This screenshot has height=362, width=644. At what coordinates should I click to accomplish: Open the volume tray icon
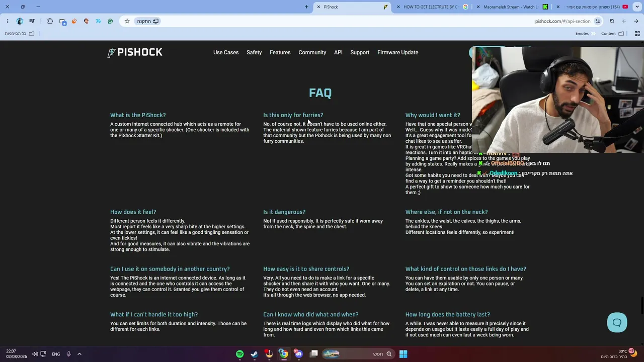[35, 354]
